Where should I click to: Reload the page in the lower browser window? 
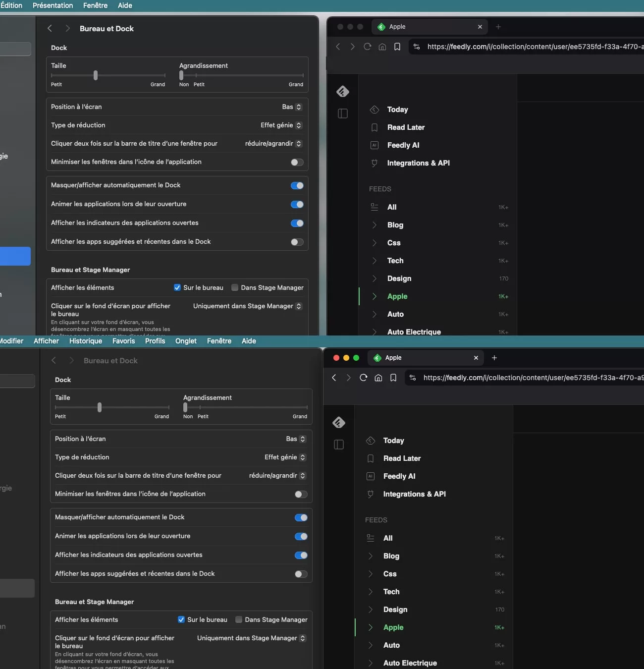tap(364, 378)
